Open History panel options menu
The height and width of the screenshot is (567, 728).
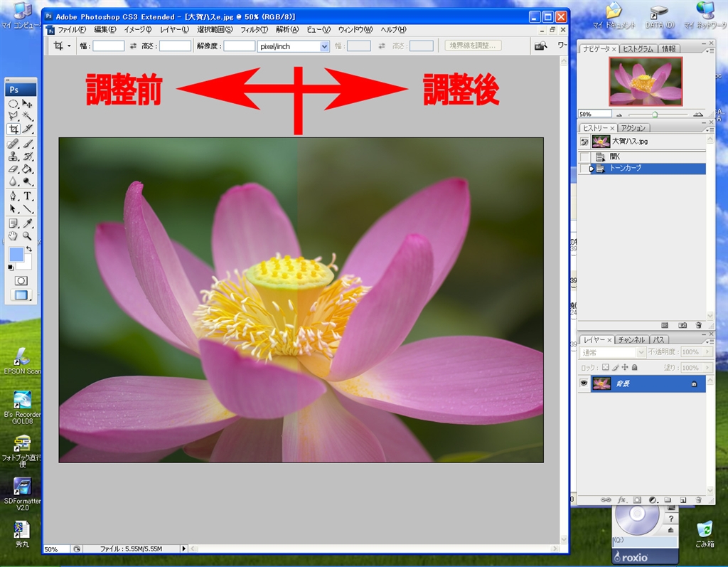(x=710, y=130)
